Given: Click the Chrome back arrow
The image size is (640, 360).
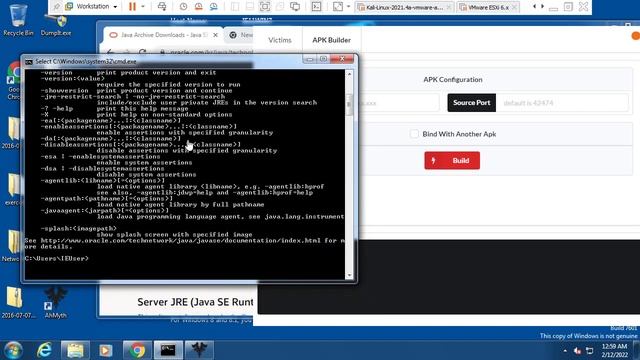Looking at the screenshot, I should click(110, 52).
